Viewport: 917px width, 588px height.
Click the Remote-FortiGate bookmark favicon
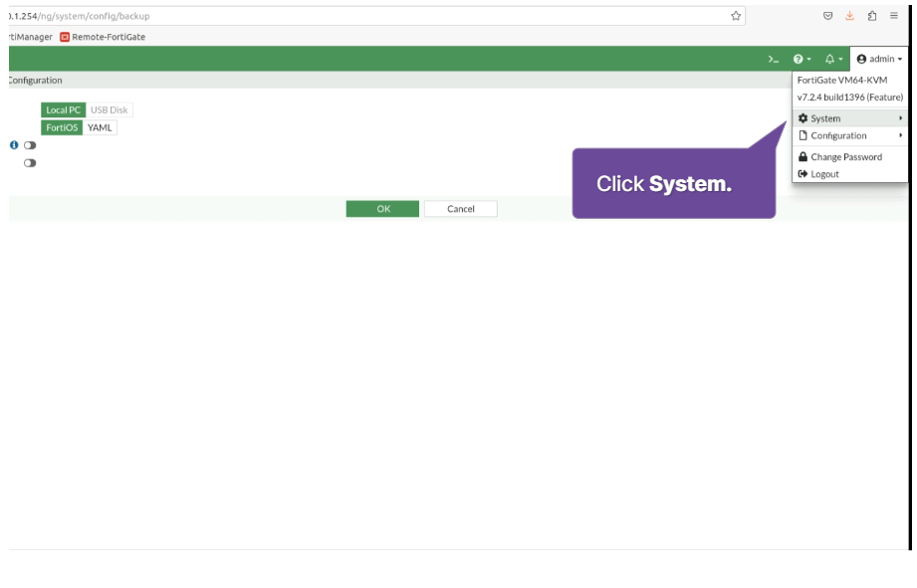point(65,37)
